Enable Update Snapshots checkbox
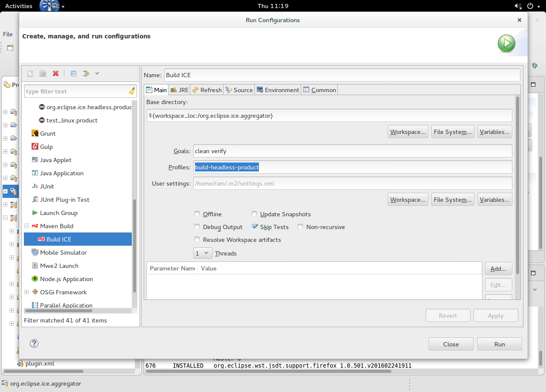Viewport: 546px width, 392px height. [254, 214]
